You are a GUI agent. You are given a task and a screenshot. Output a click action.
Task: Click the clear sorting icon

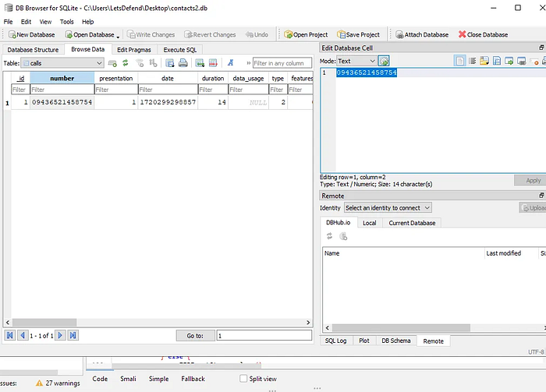coord(153,63)
